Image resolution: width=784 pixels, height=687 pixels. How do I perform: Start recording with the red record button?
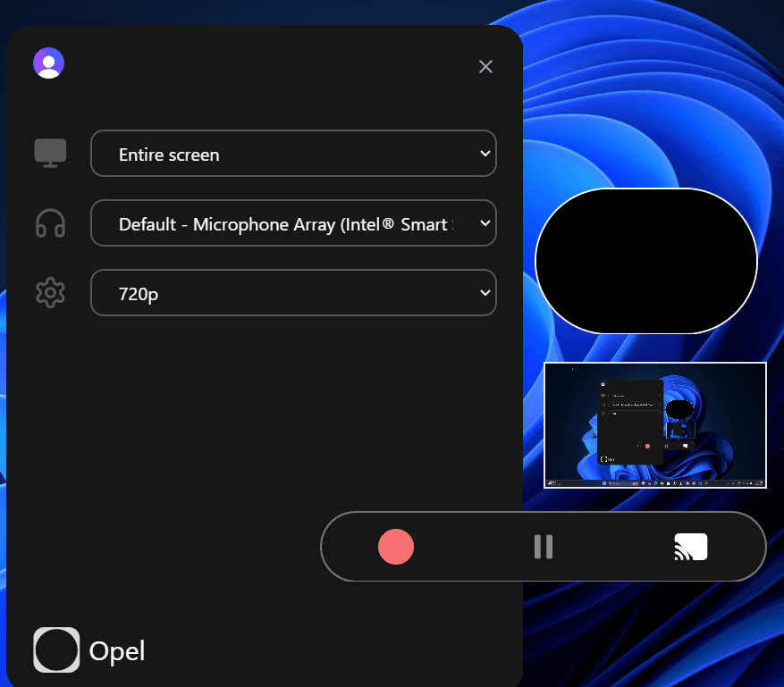click(x=395, y=547)
